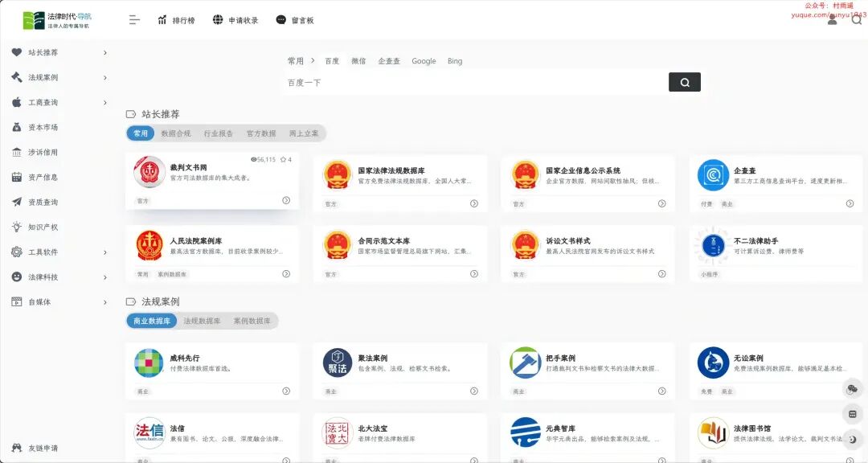Switch to the 网上立案 pill tab

pyautogui.click(x=304, y=133)
